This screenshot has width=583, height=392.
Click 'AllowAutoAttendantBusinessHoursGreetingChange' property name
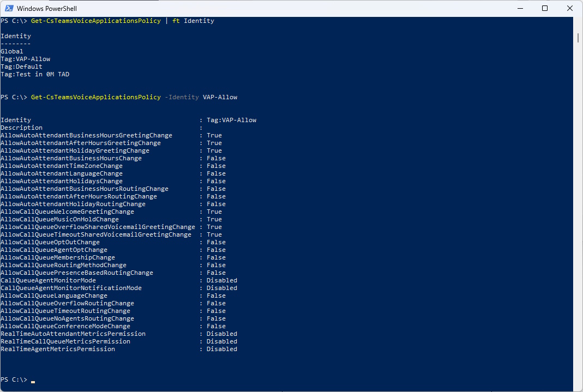point(86,135)
